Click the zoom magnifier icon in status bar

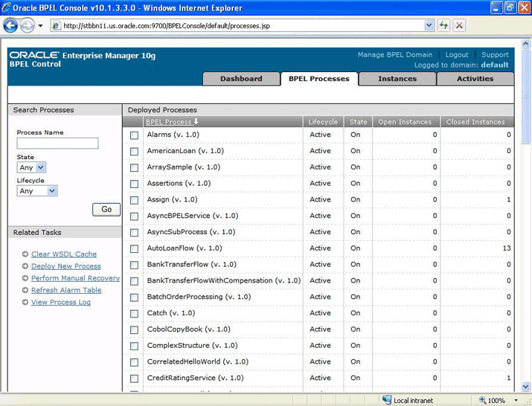pyautogui.click(x=482, y=400)
